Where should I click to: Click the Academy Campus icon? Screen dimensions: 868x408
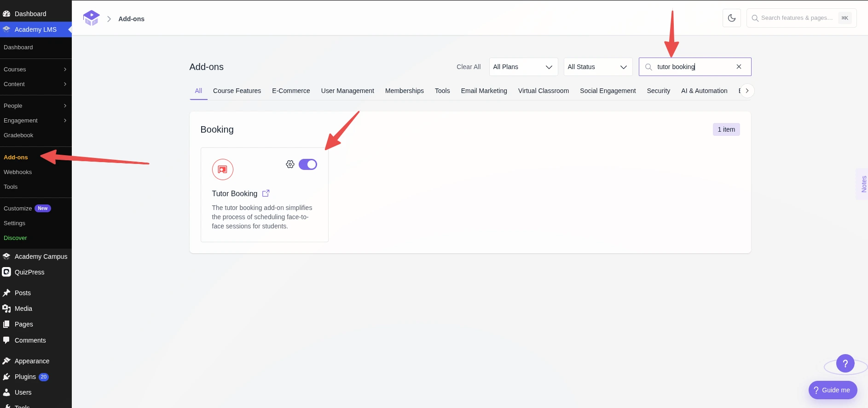click(6, 256)
